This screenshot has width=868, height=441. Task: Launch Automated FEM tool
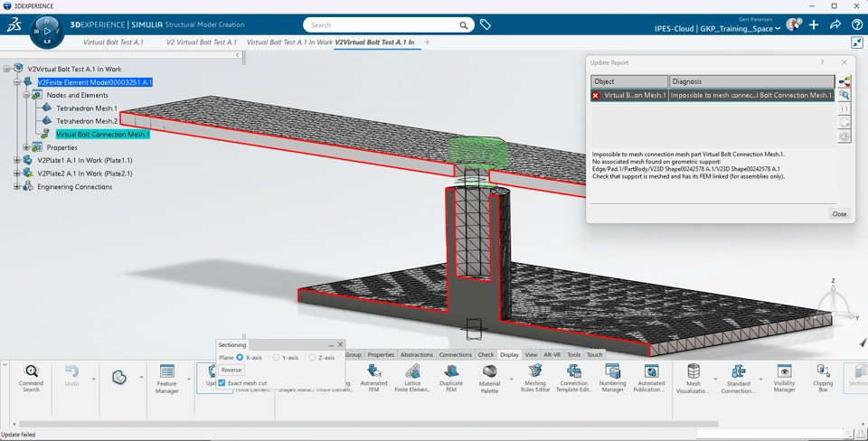[373, 379]
